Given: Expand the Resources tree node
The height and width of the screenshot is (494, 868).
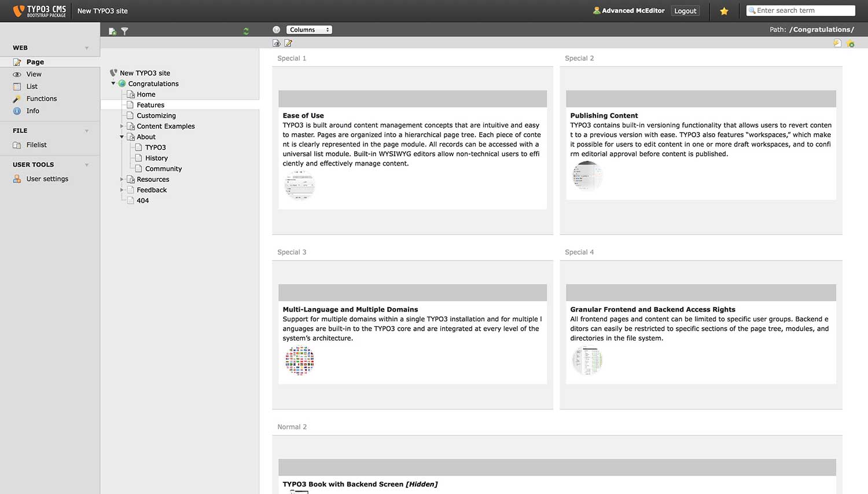Looking at the screenshot, I should [x=122, y=180].
